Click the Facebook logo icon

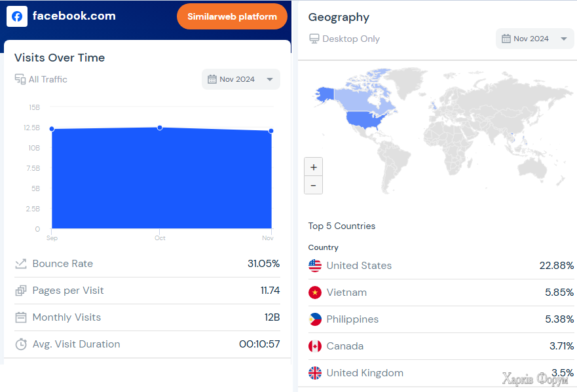tap(17, 16)
